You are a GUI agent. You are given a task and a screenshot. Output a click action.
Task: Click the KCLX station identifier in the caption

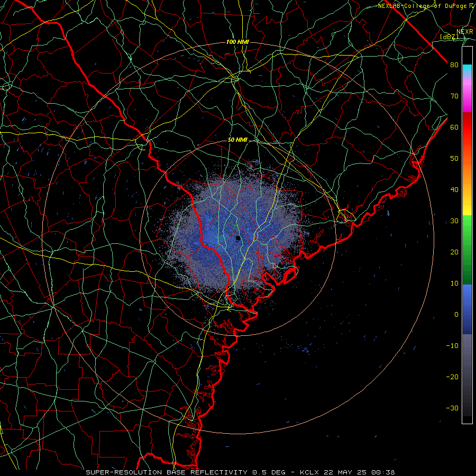click(x=310, y=472)
